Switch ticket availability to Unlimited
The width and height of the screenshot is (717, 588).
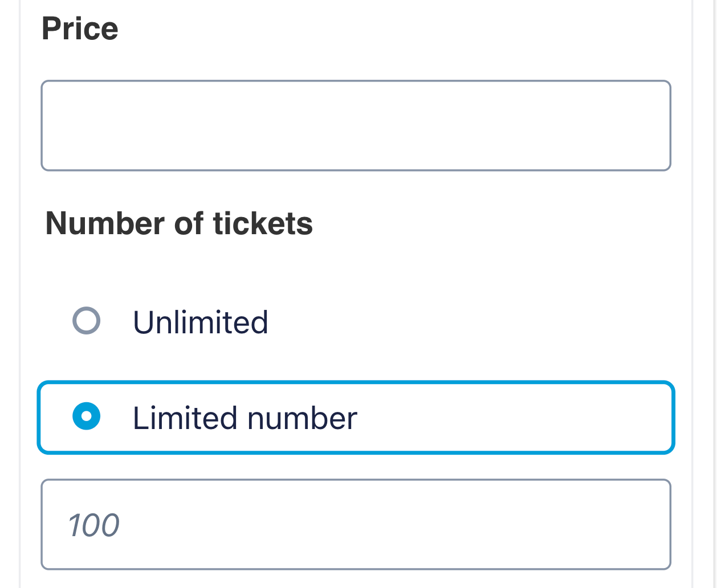tap(87, 321)
